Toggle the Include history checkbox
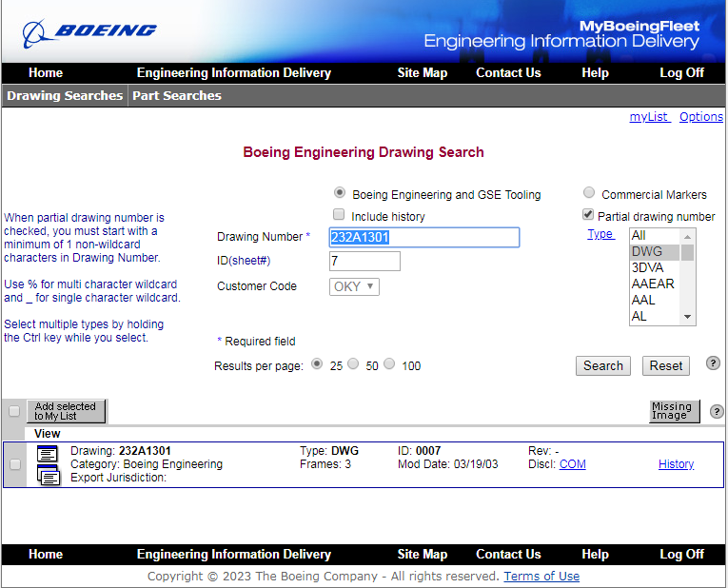Screen dimensions: 728x588 [x=339, y=214]
